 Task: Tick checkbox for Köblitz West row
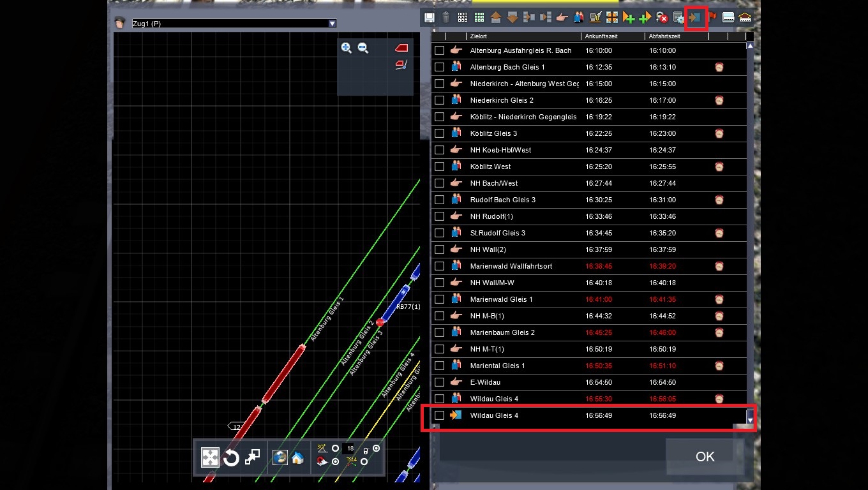[439, 167]
